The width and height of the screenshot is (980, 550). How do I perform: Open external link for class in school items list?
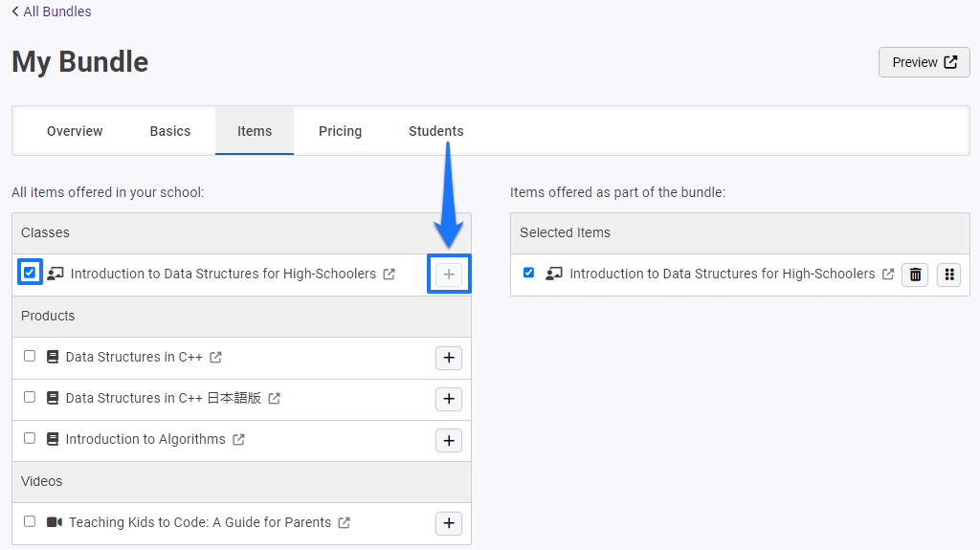390,274
